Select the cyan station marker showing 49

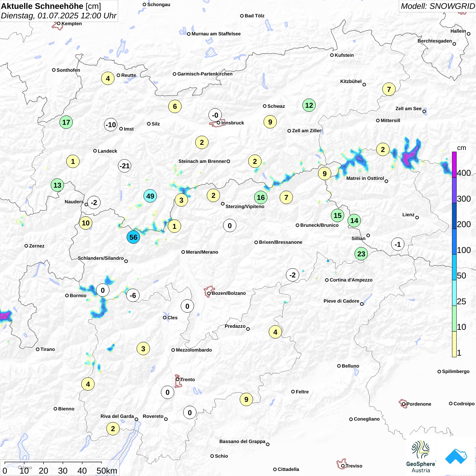[150, 196]
